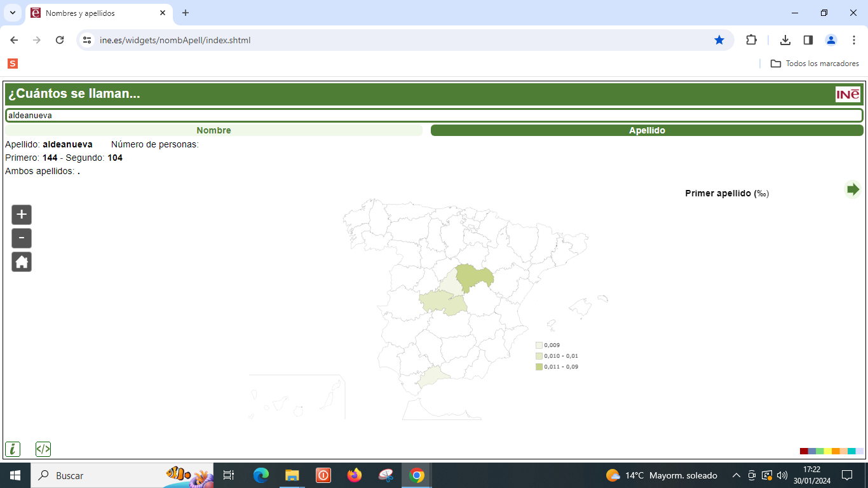Click the 'Primer apellido (‰)' map title

coord(727,193)
